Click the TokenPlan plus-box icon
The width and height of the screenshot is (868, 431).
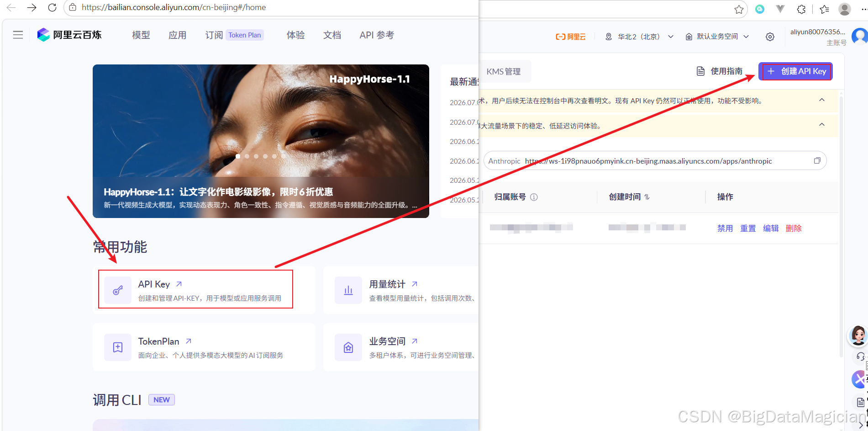[x=118, y=347]
